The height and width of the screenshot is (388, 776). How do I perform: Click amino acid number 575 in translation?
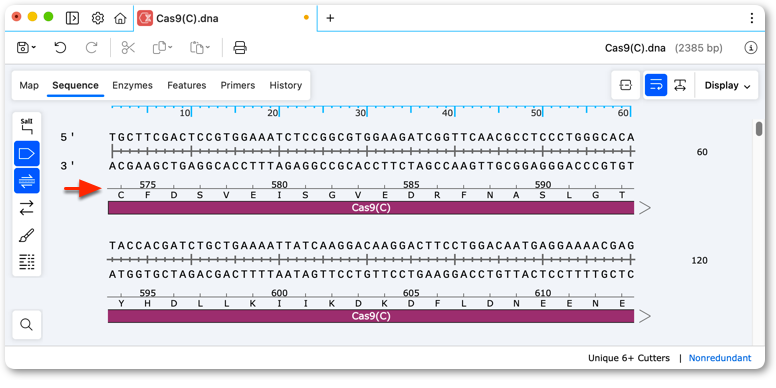click(x=147, y=185)
